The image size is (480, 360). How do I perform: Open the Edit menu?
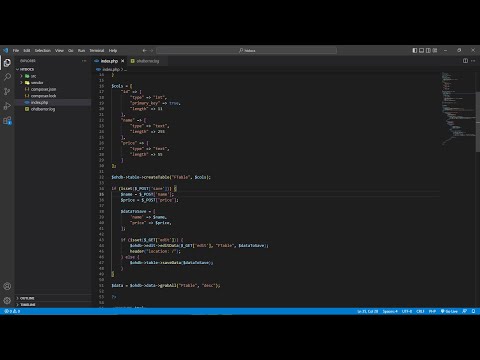27,50
